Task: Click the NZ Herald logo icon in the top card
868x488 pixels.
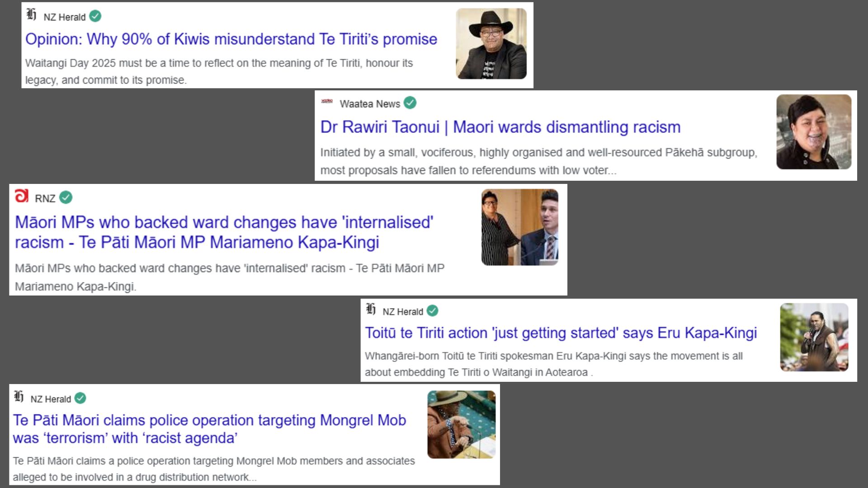Action: [31, 15]
